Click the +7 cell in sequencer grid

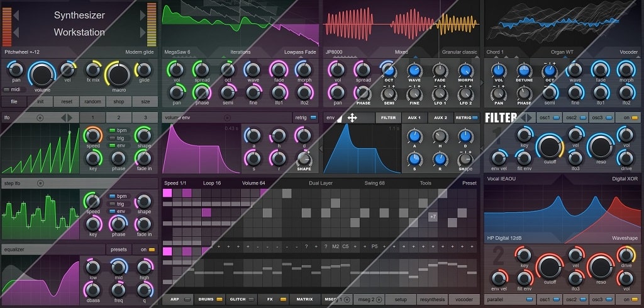click(433, 216)
